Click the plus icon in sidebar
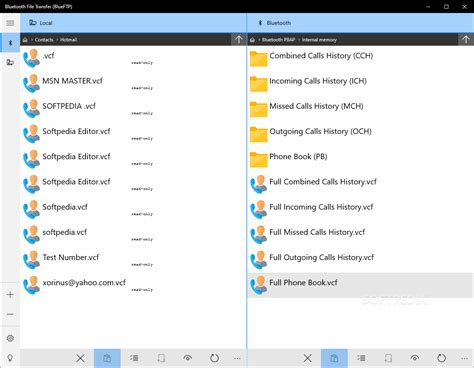474x368 pixels. pos(10,295)
